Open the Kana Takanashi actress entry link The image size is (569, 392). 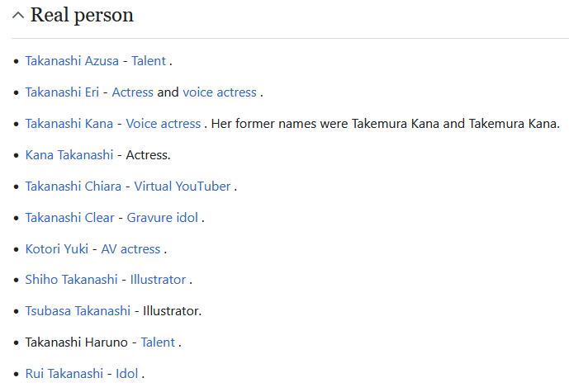69,155
